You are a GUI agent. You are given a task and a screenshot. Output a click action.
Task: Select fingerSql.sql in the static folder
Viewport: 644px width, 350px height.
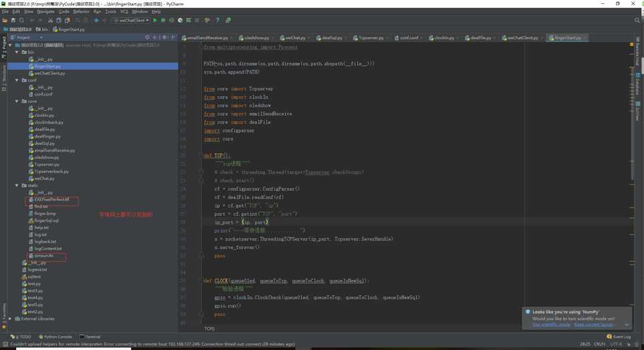46,220
